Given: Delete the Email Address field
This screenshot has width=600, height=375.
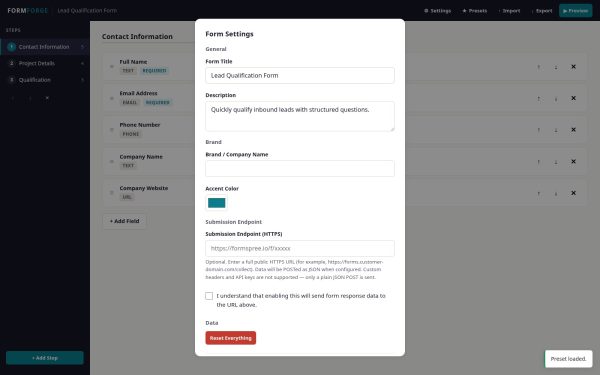Looking at the screenshot, I should (573, 98).
